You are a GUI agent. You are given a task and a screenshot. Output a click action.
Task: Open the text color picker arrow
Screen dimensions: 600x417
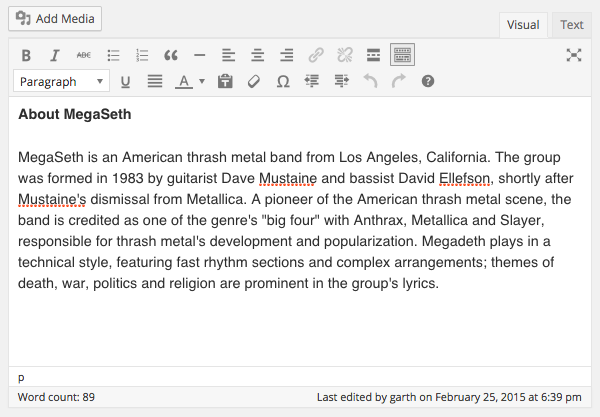(x=202, y=81)
